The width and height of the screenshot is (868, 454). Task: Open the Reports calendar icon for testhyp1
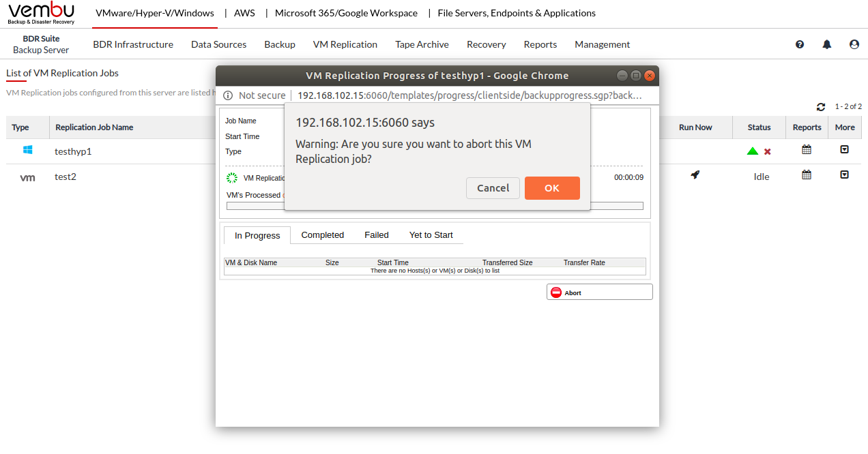coord(807,150)
